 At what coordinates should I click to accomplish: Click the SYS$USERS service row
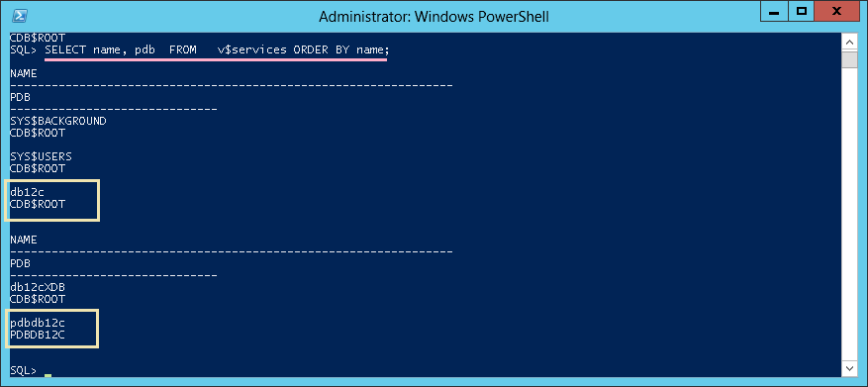[x=41, y=156]
